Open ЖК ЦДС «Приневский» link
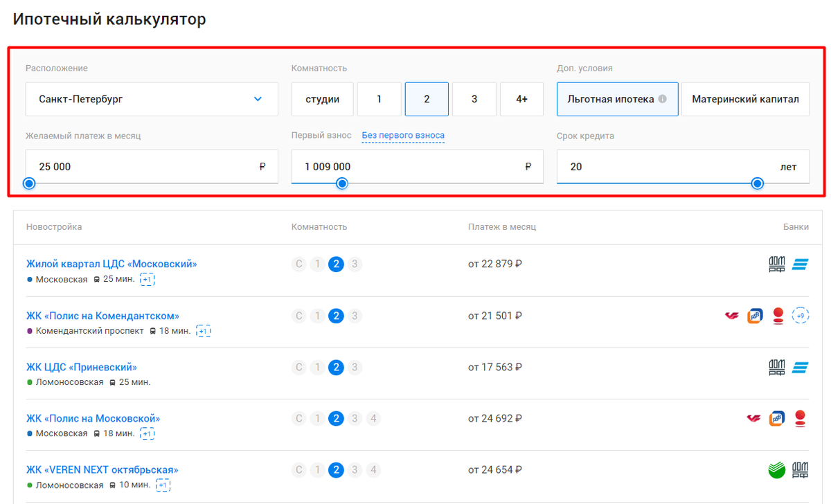This screenshot has height=504, width=831. pos(82,367)
